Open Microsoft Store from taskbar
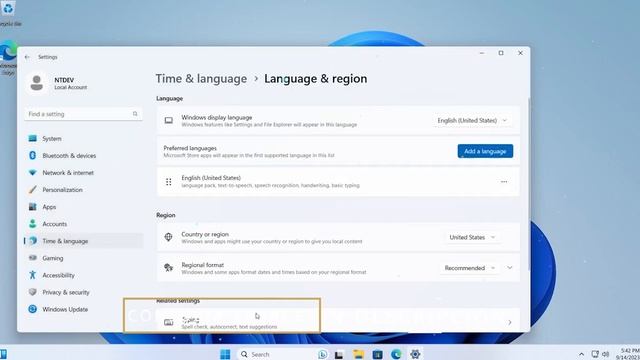The height and width of the screenshot is (360, 640). click(378, 354)
